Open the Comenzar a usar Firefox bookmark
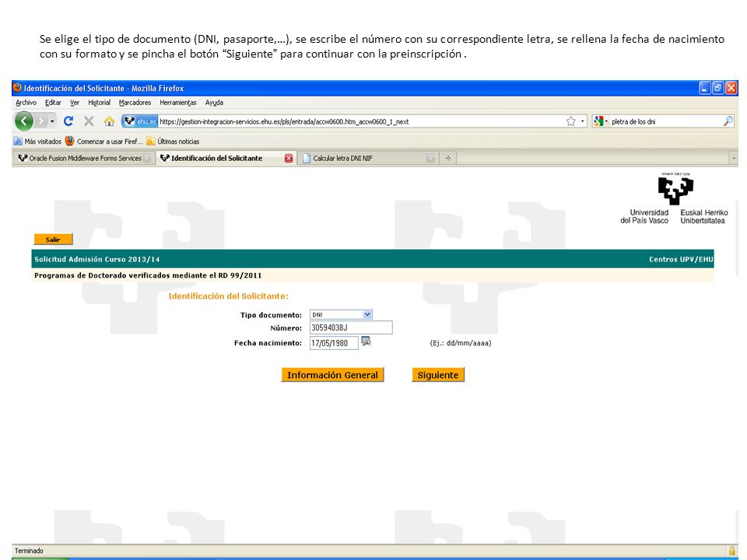This screenshot has height=560, width=747. coord(103,141)
